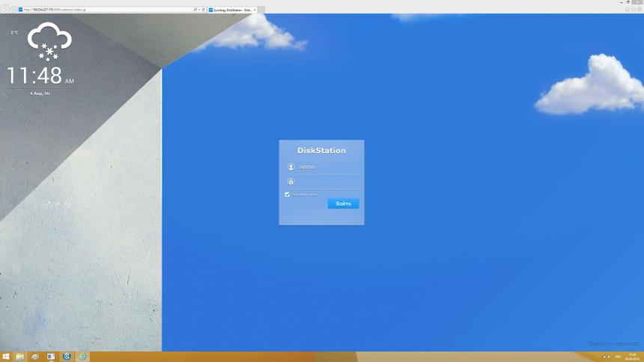Open the Windows Start button

6,357
